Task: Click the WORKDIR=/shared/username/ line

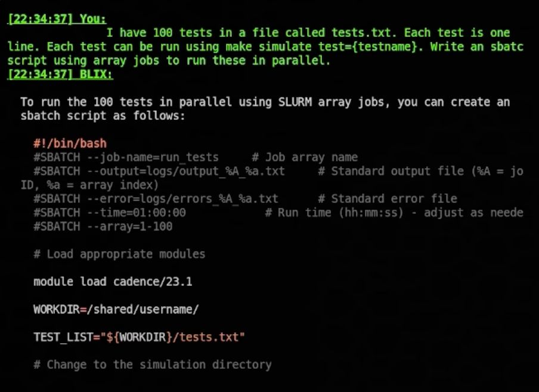Action: click(116, 309)
